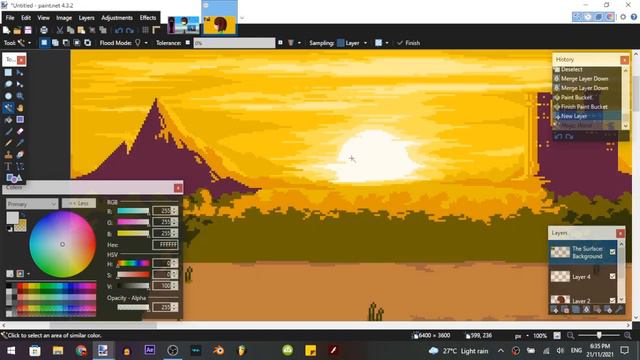Viewport: 640px width, 360px height.
Task: Click the zoom slider in status bar
Action: pos(599,336)
